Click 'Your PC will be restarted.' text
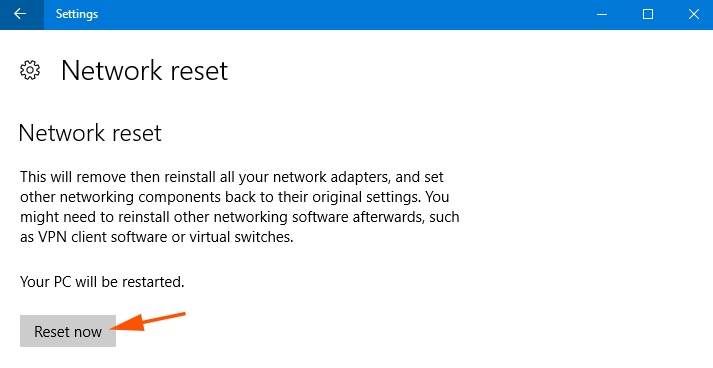The height and width of the screenshot is (368, 713). click(x=102, y=282)
